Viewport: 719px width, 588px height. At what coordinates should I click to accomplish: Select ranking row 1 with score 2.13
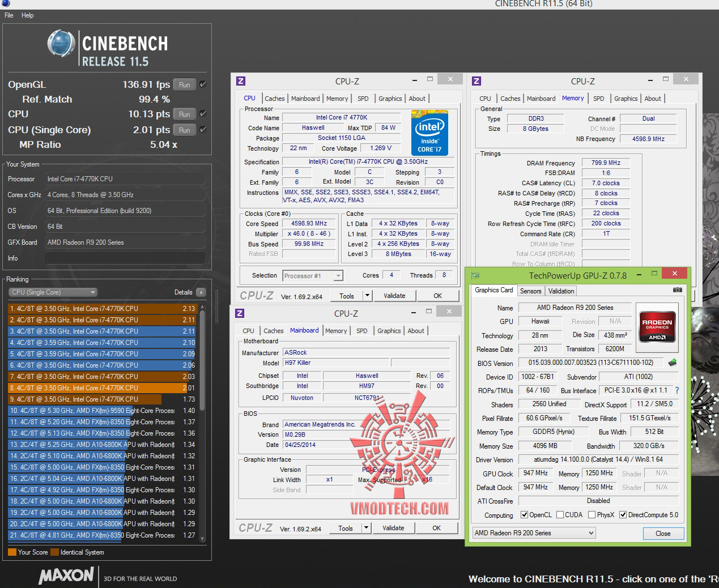(102, 309)
